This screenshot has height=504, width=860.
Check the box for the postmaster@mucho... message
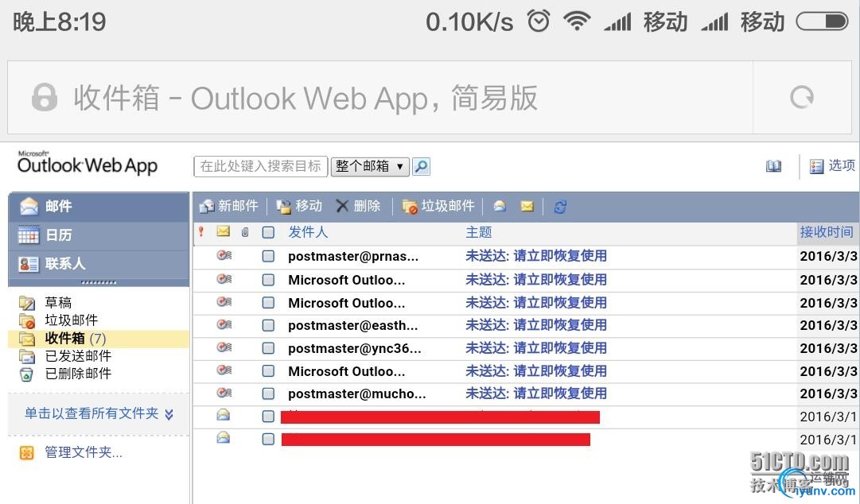tap(268, 394)
